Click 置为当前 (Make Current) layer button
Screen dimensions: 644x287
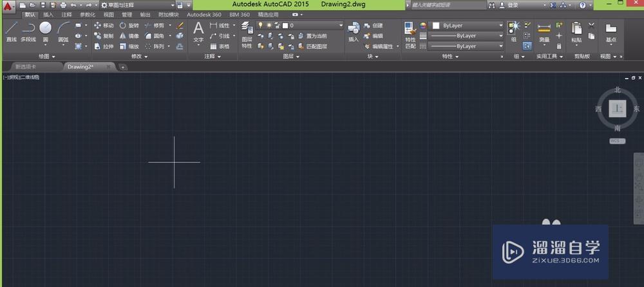coord(312,36)
